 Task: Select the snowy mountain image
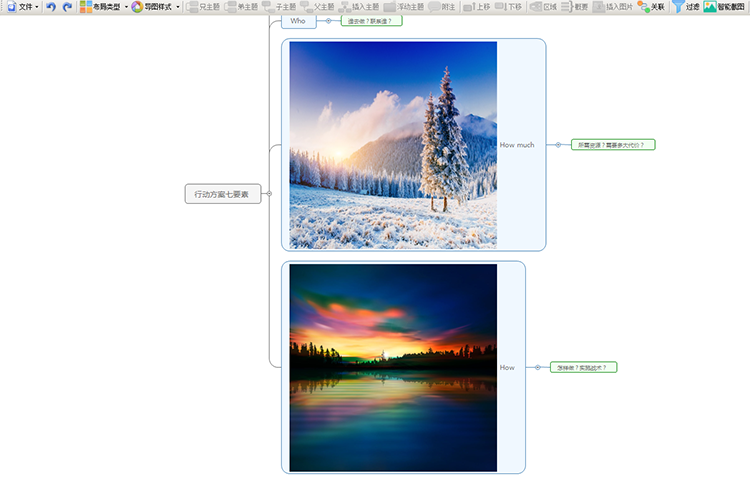[393, 145]
